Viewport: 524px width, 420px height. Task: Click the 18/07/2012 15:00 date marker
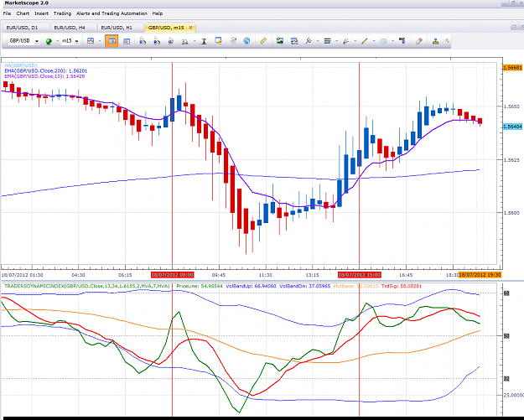359,275
